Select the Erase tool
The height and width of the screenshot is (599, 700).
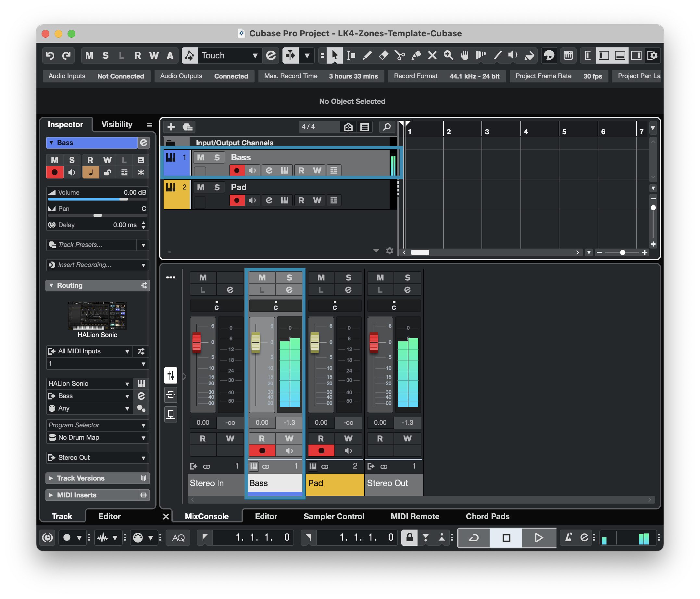click(x=383, y=55)
